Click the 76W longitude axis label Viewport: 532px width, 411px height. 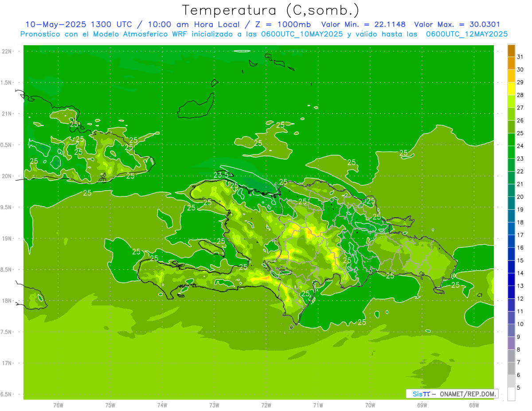point(58,405)
